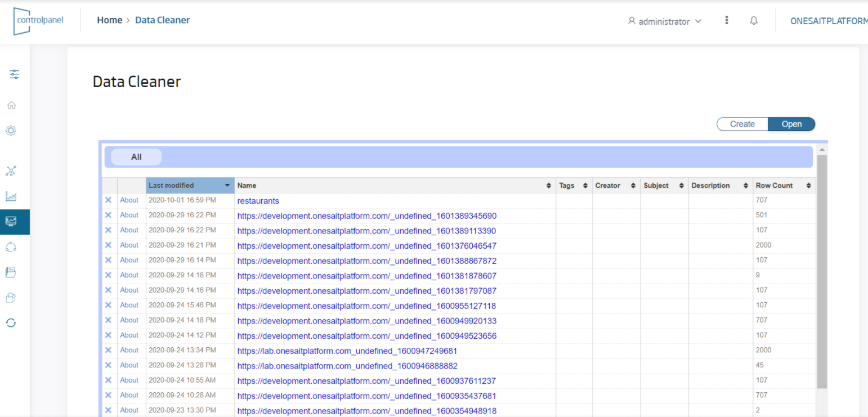Open the Last modified sort dropdown
The width and height of the screenshot is (868, 417).
coord(229,185)
